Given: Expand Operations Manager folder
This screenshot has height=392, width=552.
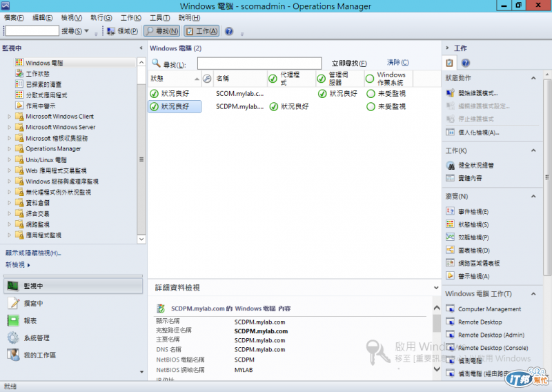Looking at the screenshot, I should (x=10, y=148).
